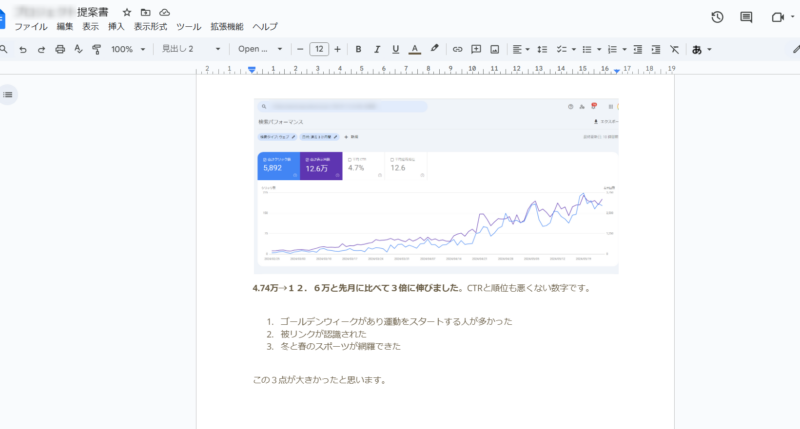Click list item 冬と春のスポーツが網羅できた
Screen dimensions: 800x429
tap(340, 346)
